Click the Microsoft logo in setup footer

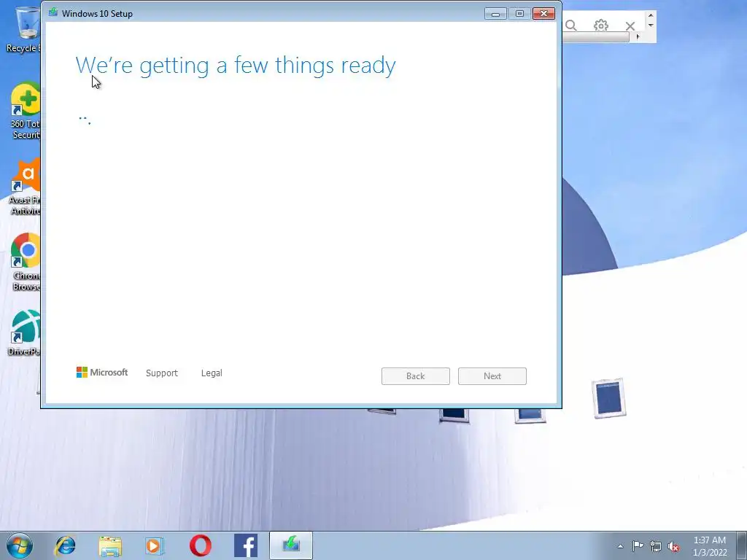click(102, 373)
